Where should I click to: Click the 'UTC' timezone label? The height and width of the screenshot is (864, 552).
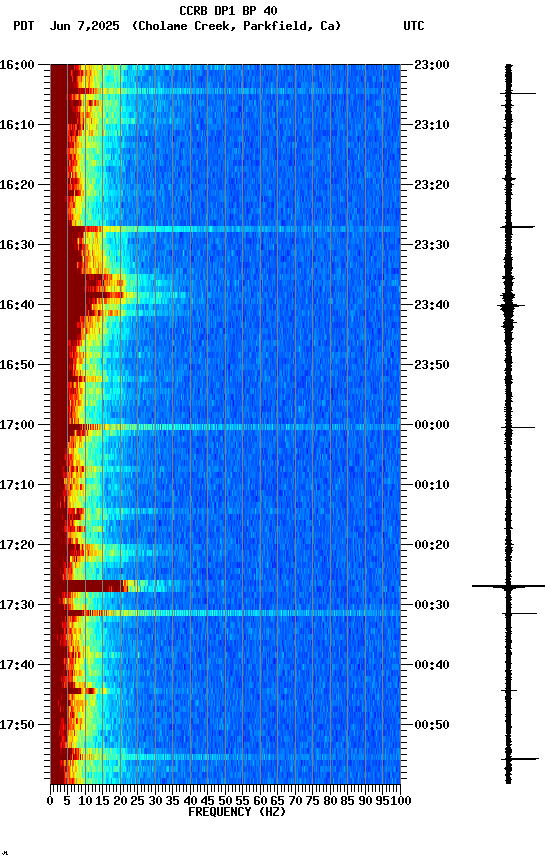[x=414, y=26]
